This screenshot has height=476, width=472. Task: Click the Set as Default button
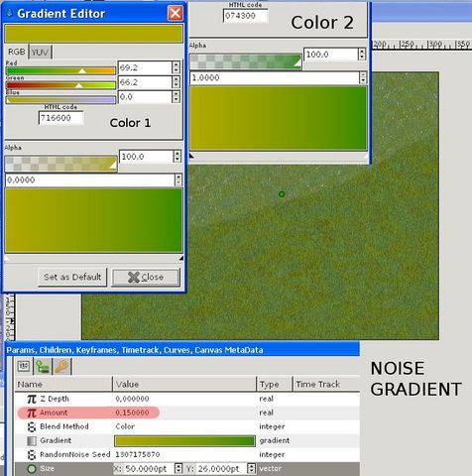click(x=72, y=277)
